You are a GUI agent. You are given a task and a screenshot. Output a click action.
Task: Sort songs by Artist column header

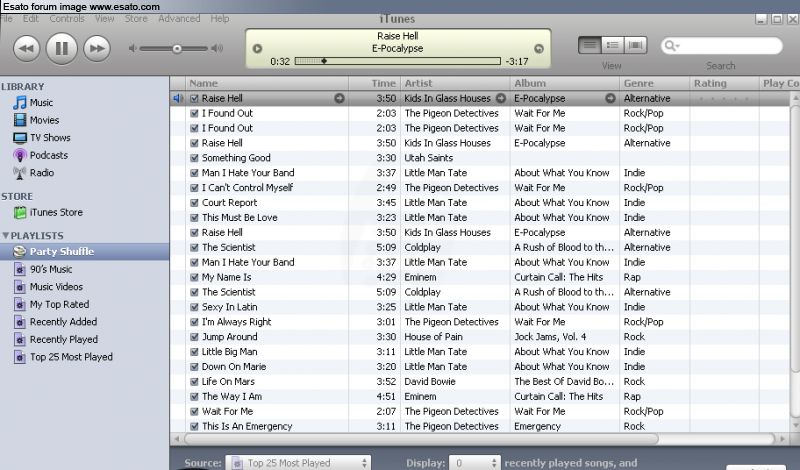tap(455, 83)
